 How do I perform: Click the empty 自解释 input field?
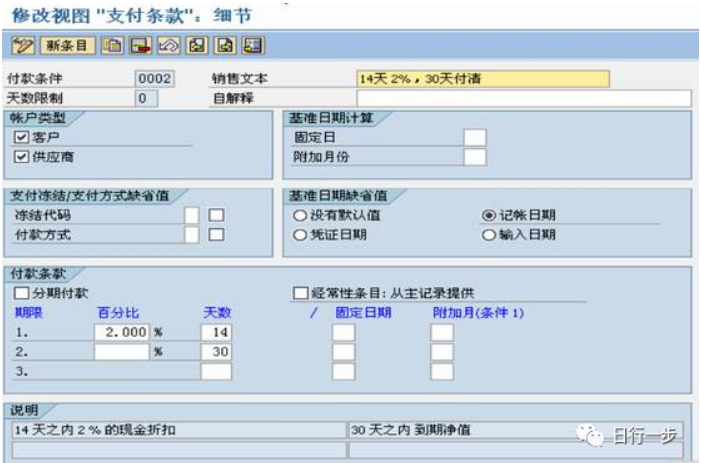pyautogui.click(x=524, y=98)
